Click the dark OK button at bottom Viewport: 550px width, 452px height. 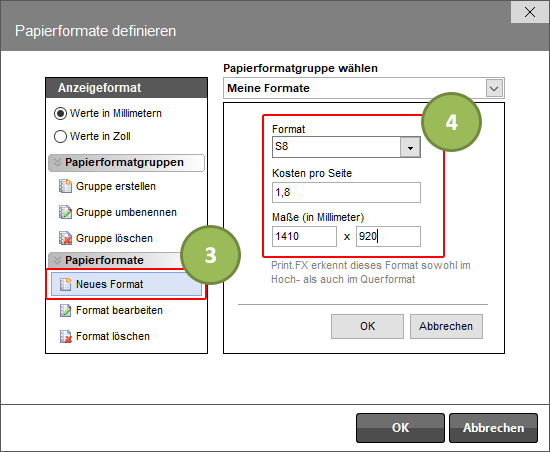pos(400,428)
